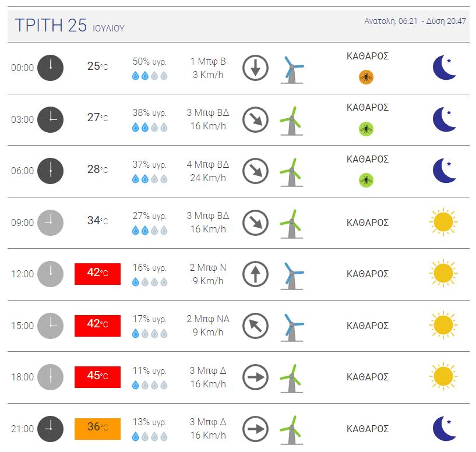Click the south wind up-arrow icon at 12:00
Viewport: 476px width, 452px height.
[255, 274]
